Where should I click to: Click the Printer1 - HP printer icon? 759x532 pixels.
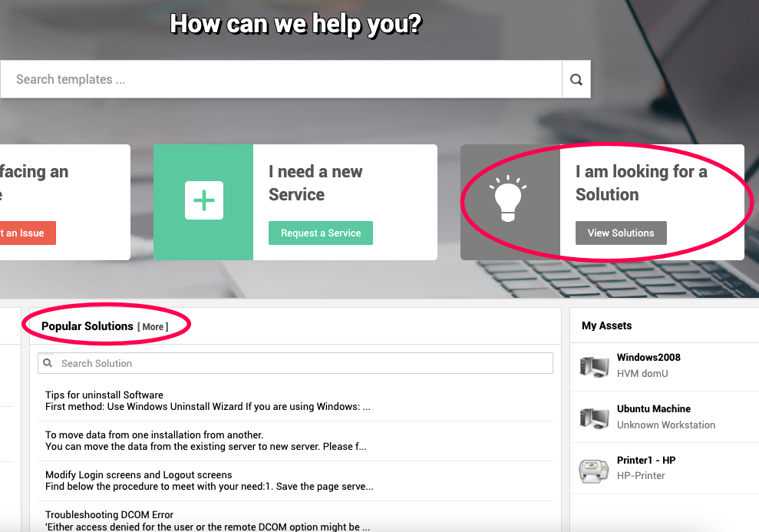[594, 470]
